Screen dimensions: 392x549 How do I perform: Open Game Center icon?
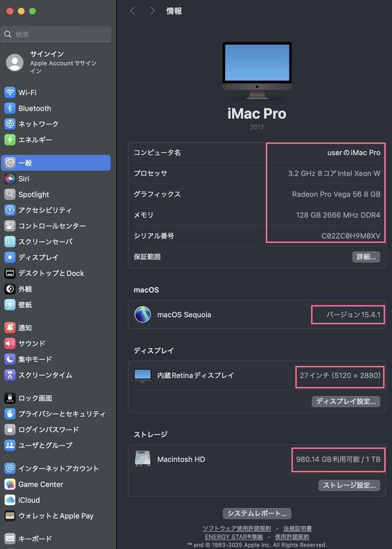10,484
